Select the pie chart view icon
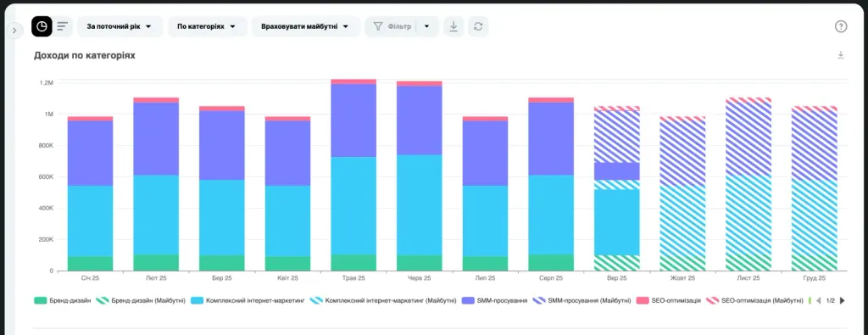 (42, 26)
